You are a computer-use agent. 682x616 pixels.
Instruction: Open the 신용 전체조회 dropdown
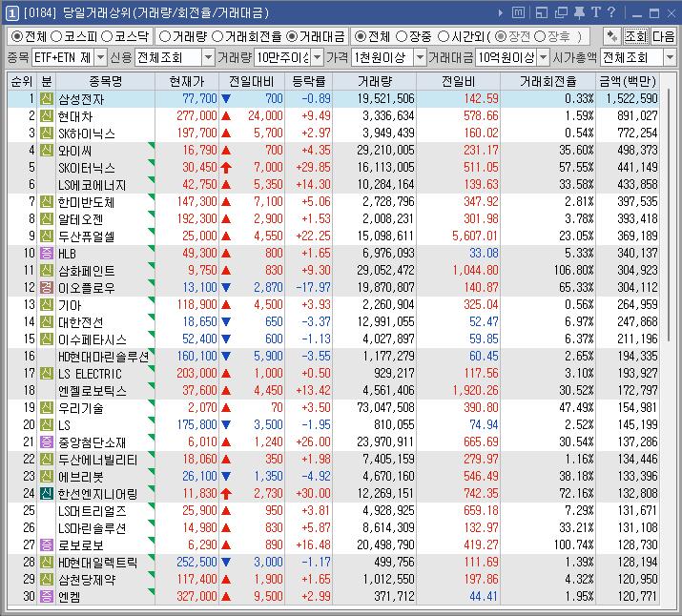click(208, 57)
